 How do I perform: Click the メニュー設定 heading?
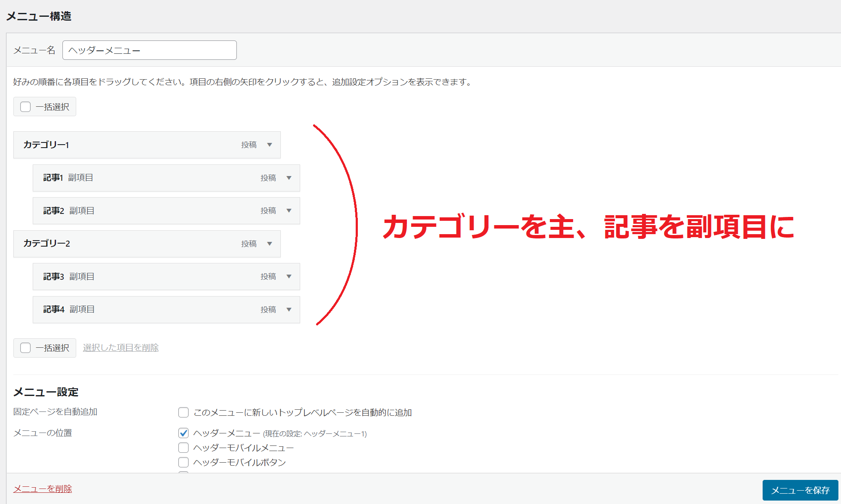[x=46, y=392]
